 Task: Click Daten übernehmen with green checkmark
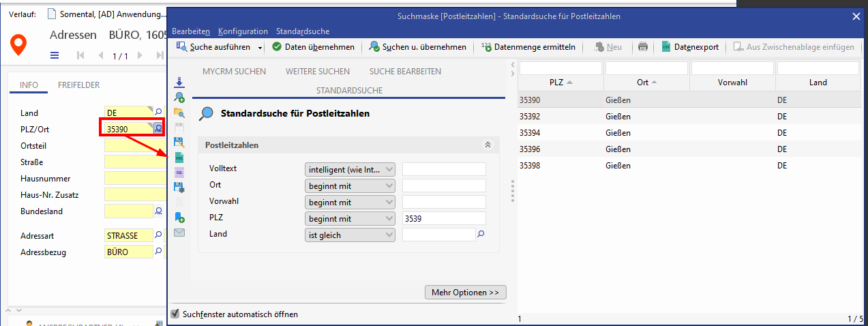[x=314, y=47]
